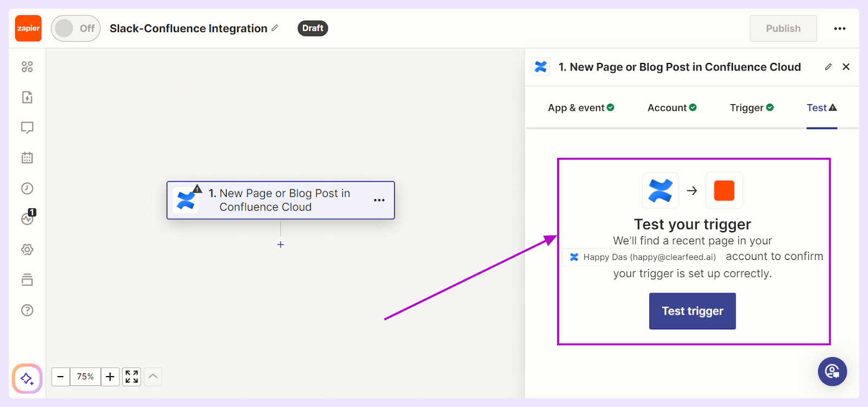Open the comments icon in the sidebar
This screenshot has width=868, height=407.
tap(27, 128)
